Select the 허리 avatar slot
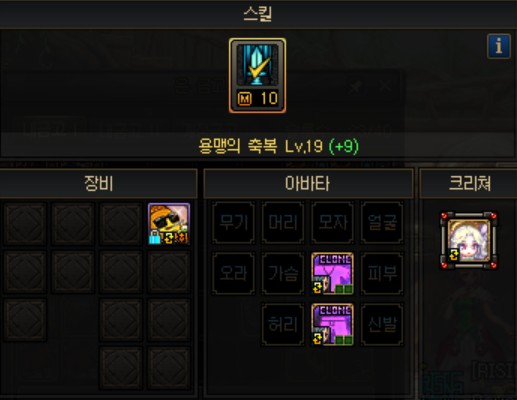This screenshot has width=517, height=400. tap(283, 324)
